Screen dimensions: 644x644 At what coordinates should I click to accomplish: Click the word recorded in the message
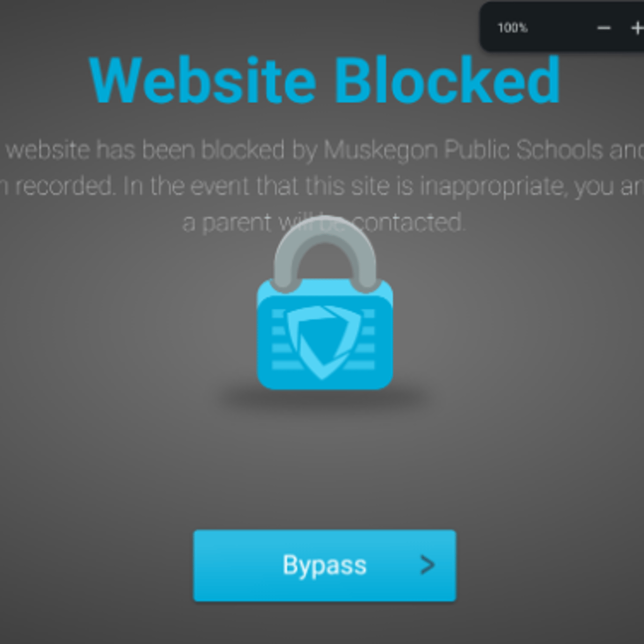[x=65, y=186]
